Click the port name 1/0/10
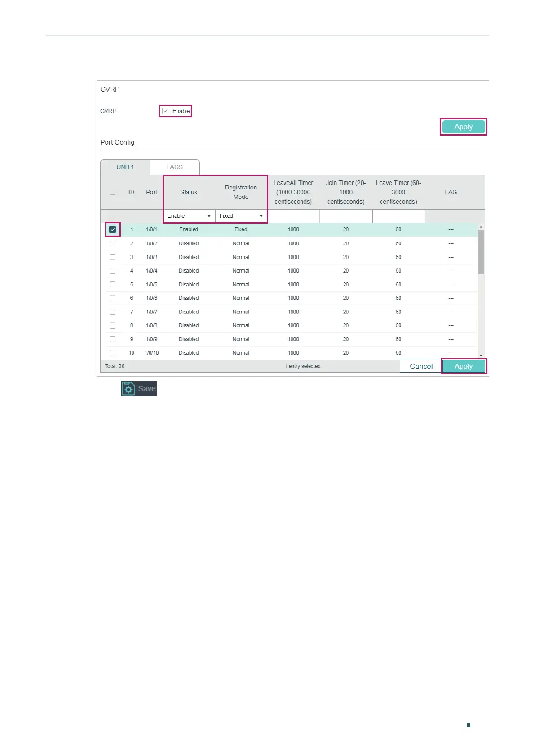The width and height of the screenshot is (535, 756). point(151,353)
